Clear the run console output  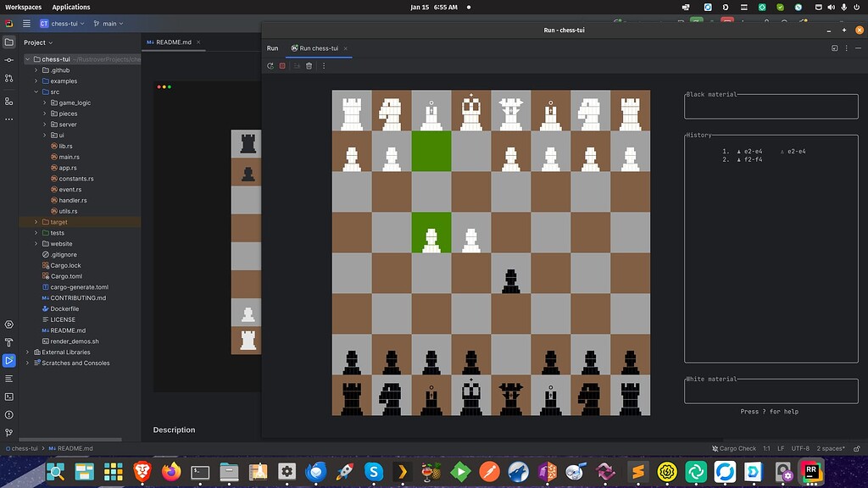tap(309, 65)
